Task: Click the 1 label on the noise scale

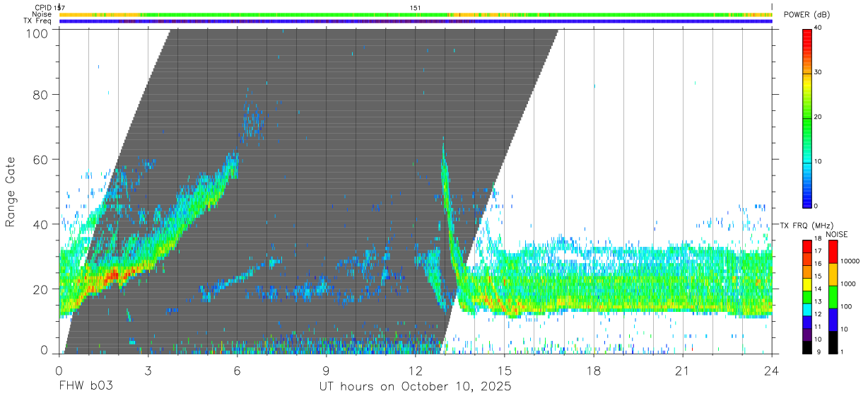Action: [843, 351]
